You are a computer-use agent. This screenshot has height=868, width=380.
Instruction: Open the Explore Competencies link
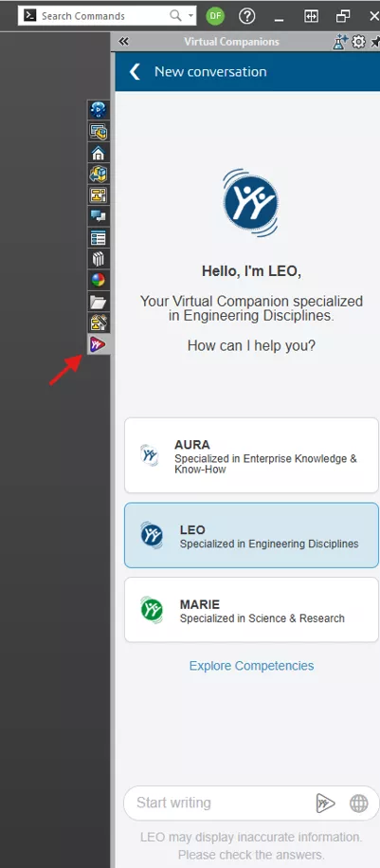252,665
